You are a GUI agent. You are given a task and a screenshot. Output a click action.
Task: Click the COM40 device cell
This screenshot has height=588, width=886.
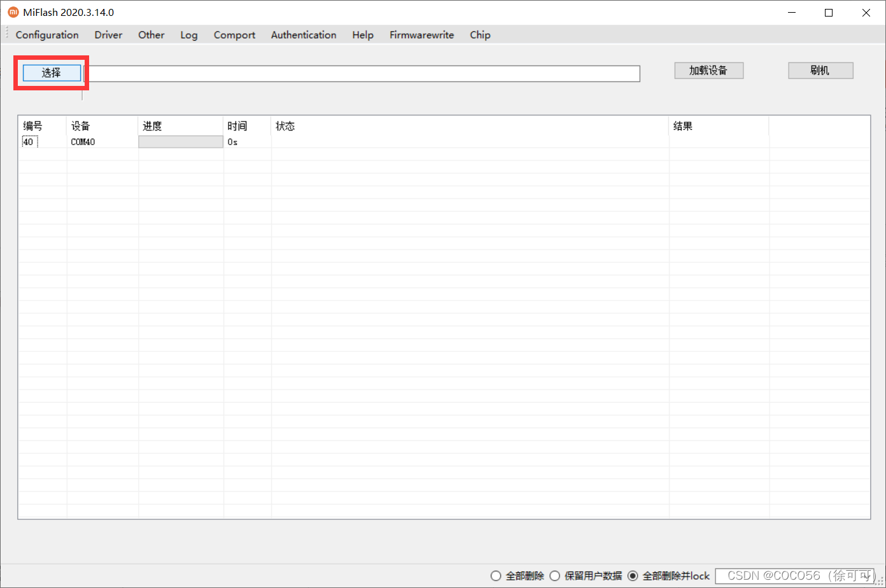(x=83, y=142)
